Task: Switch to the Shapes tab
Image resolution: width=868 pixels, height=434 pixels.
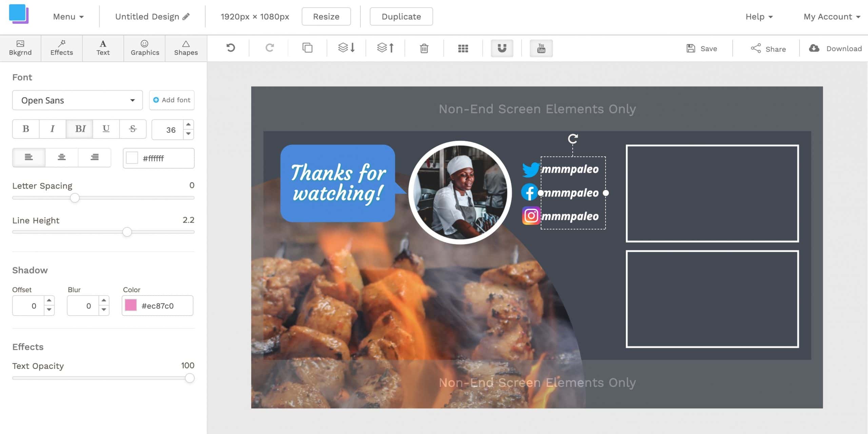Action: point(186,48)
